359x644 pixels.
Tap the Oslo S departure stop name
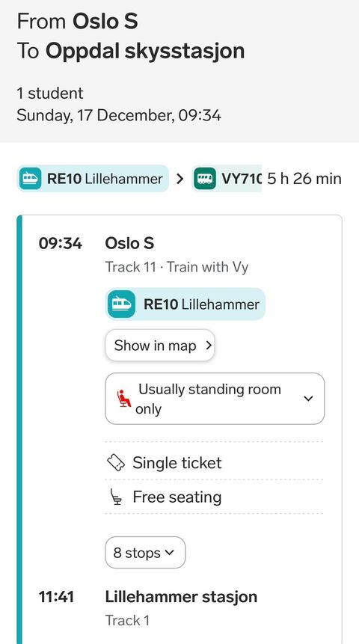pos(129,243)
